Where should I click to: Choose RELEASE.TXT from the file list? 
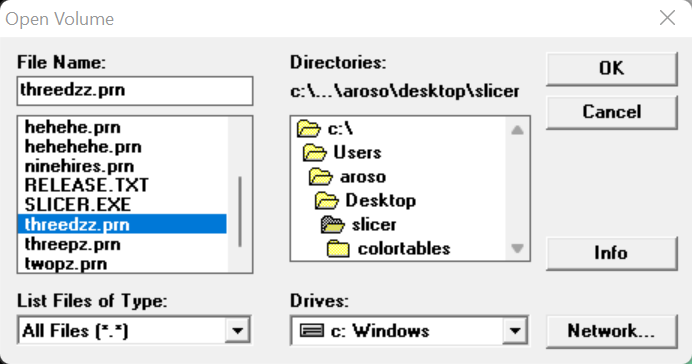(86, 185)
